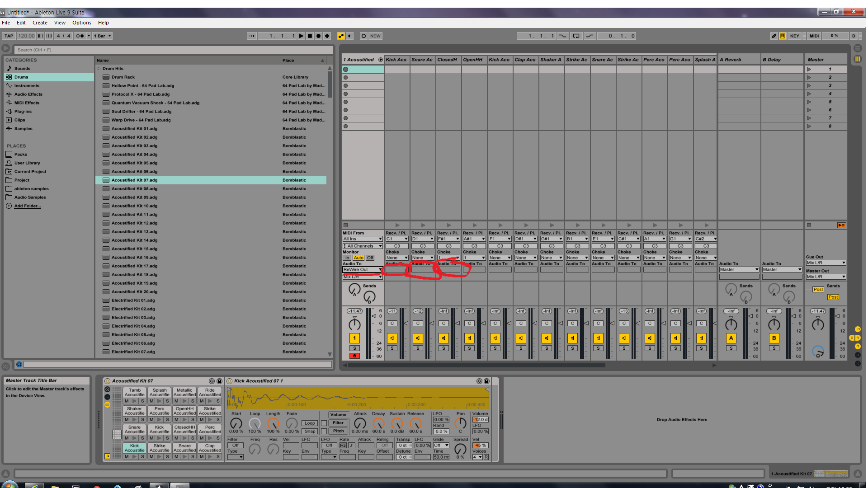Solo the Clap Acoustified pad

(217, 456)
